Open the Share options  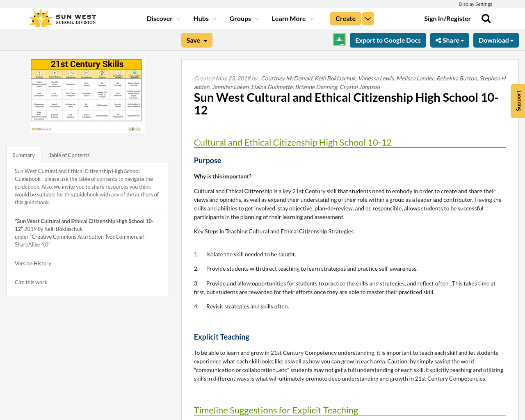(450, 40)
